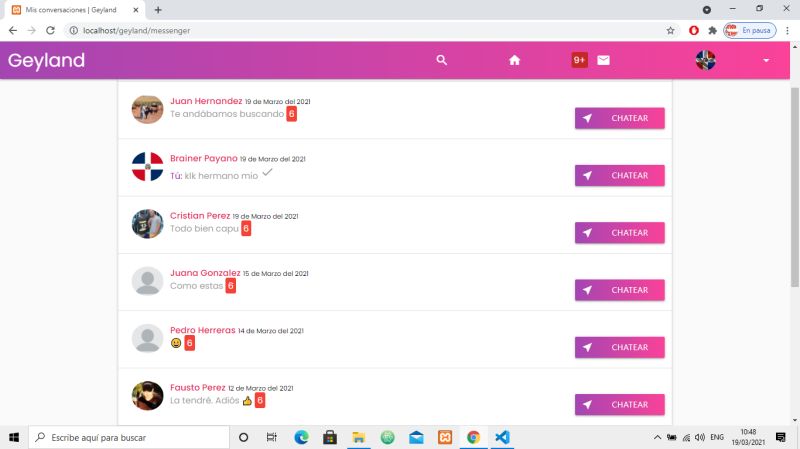Screen dimensions: 800x449
Task: Click unread badge on Pedro Herreras message
Action: pyautogui.click(x=189, y=343)
